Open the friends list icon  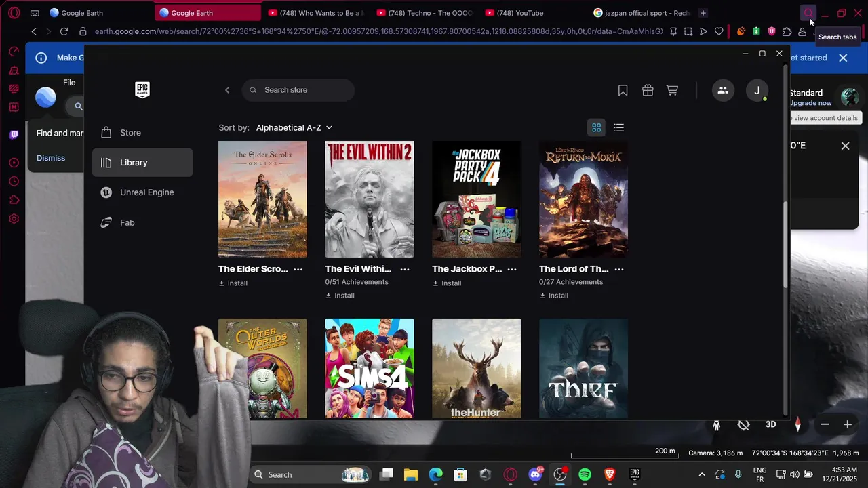723,90
